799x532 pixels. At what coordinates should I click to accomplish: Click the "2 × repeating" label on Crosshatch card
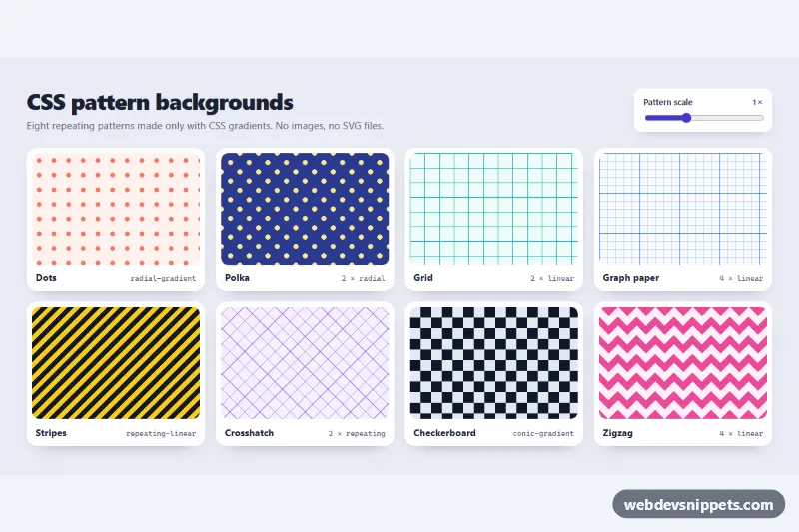tap(357, 434)
